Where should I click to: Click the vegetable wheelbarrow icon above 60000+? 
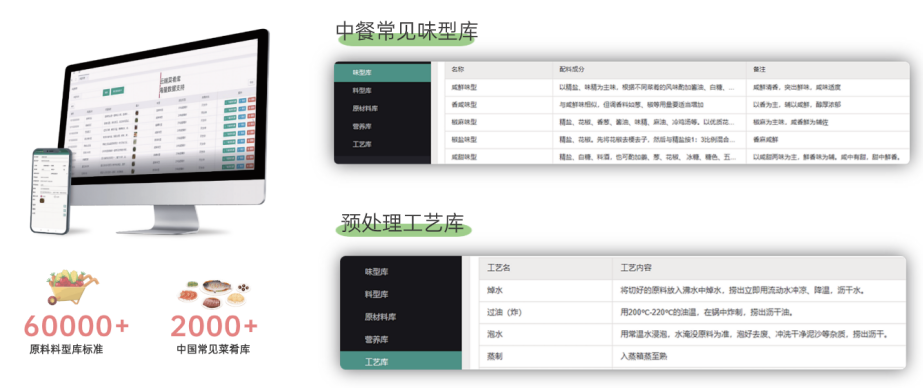[72, 288]
